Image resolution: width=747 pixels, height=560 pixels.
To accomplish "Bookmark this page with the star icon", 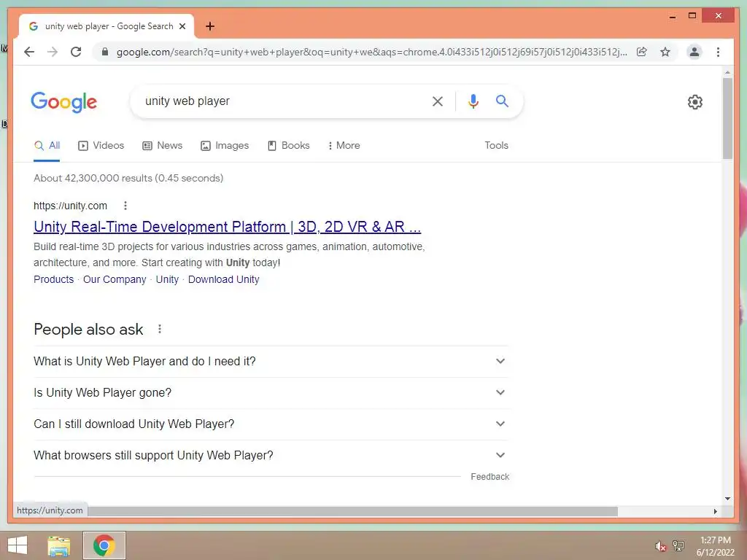I will [x=665, y=52].
